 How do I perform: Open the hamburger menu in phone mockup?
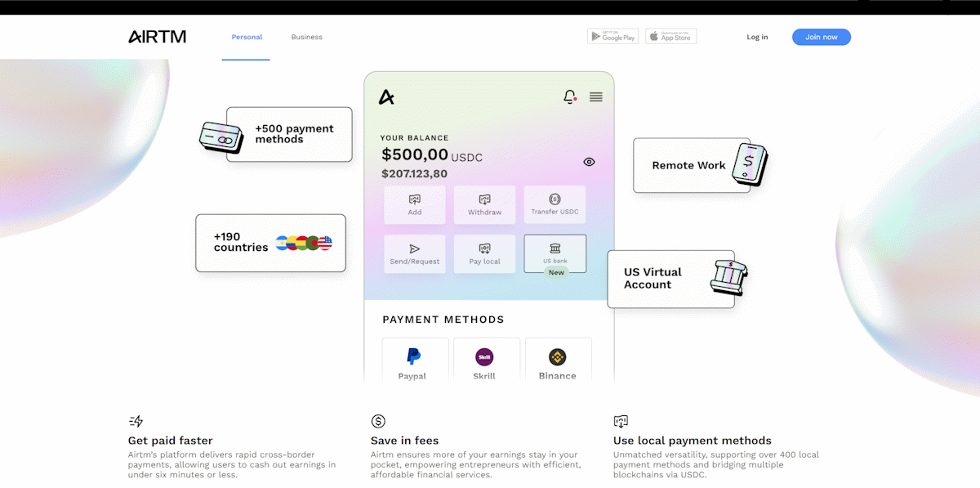pos(596,96)
